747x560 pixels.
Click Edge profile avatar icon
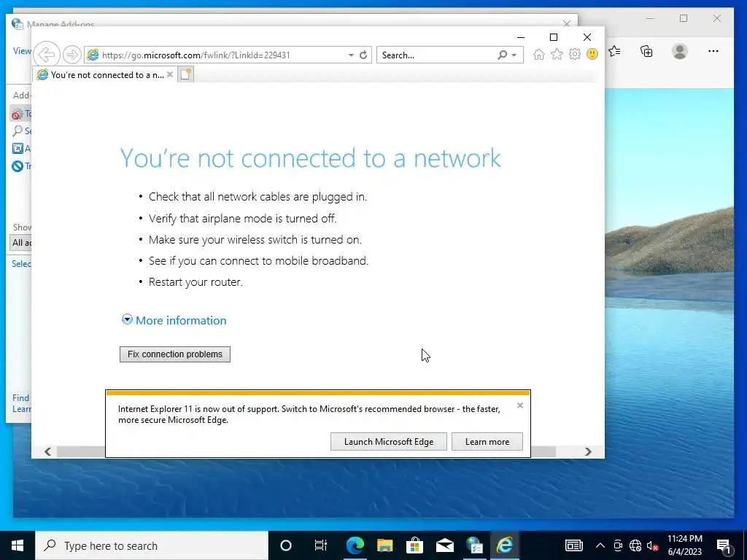(680, 51)
